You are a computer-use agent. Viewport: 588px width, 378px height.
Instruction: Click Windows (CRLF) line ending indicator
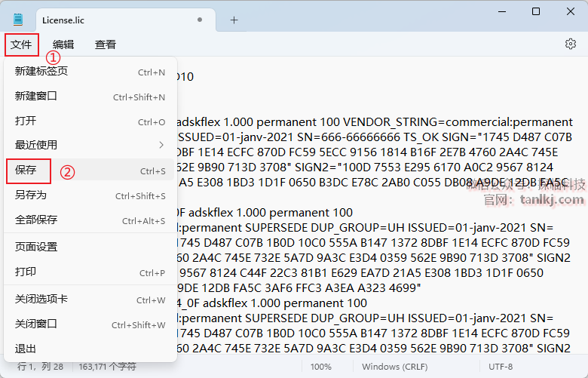pos(394,367)
